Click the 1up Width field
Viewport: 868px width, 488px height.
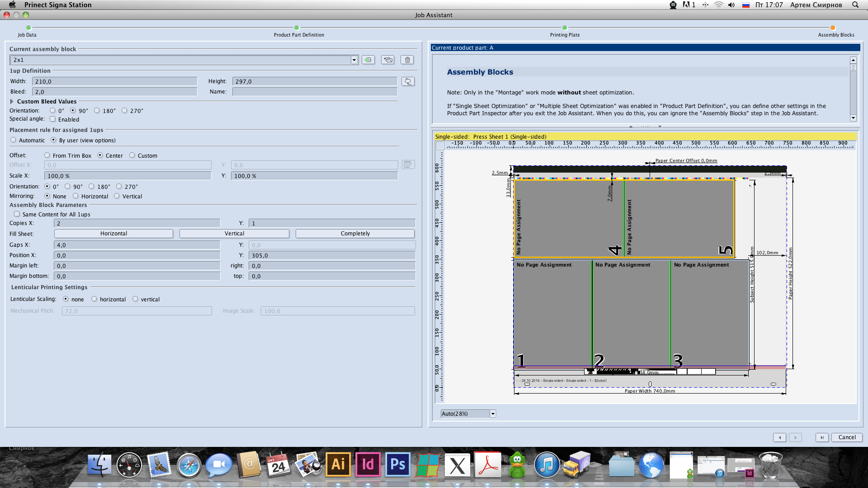114,81
